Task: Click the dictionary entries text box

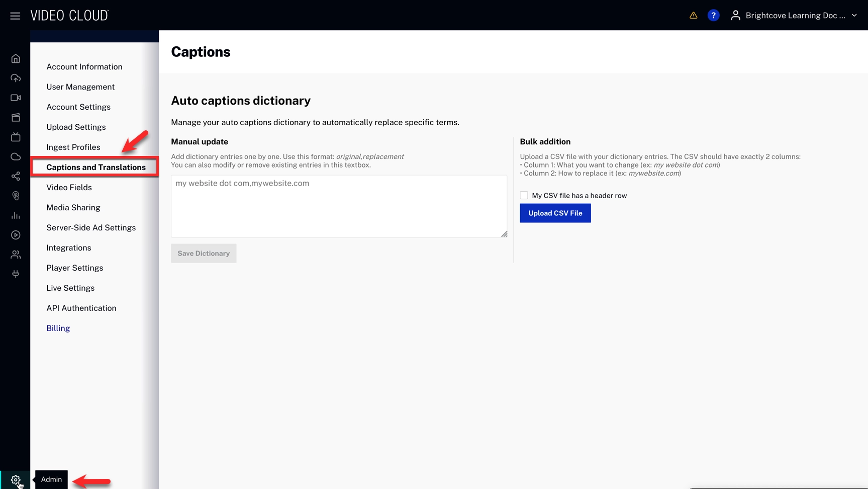Action: (x=338, y=206)
